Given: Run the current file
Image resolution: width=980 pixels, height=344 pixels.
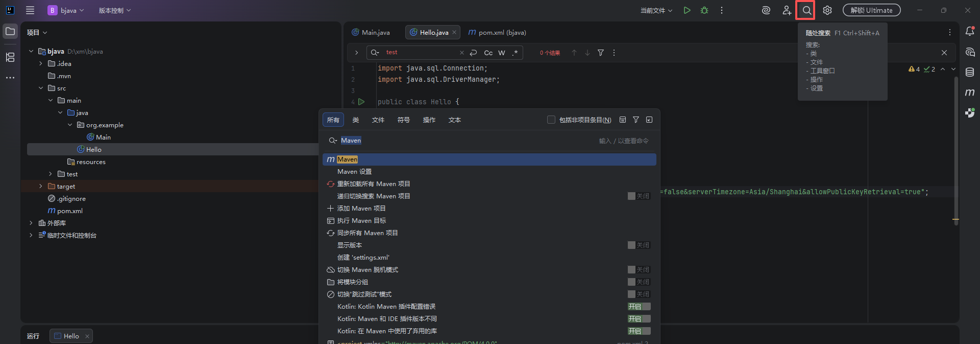Looking at the screenshot, I should tap(687, 10).
